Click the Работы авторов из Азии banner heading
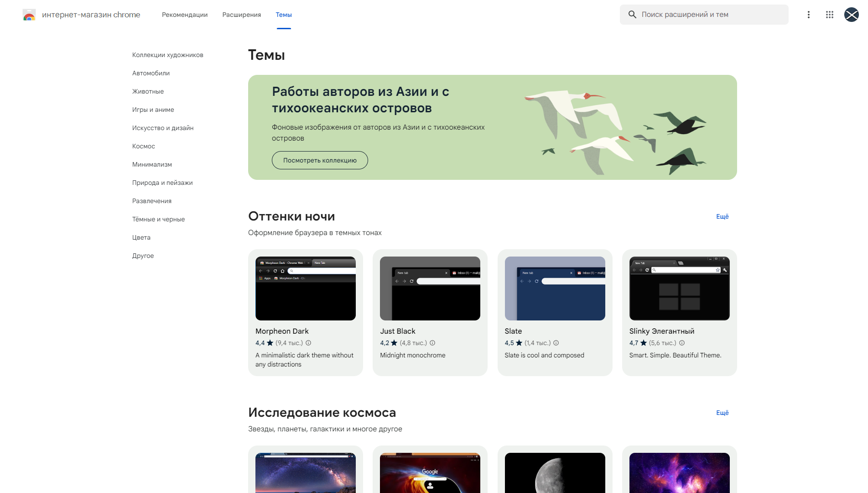Image resolution: width=868 pixels, height=493 pixels. pyautogui.click(x=360, y=100)
